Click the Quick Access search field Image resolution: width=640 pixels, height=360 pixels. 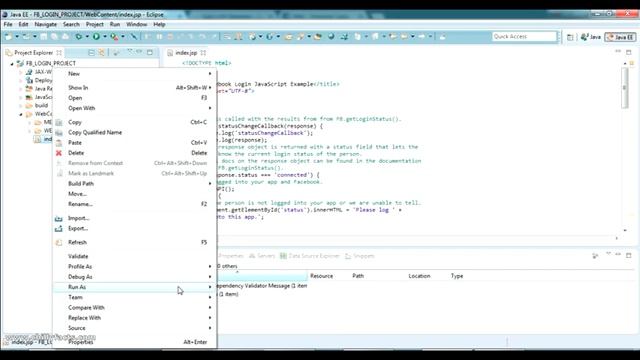524,37
